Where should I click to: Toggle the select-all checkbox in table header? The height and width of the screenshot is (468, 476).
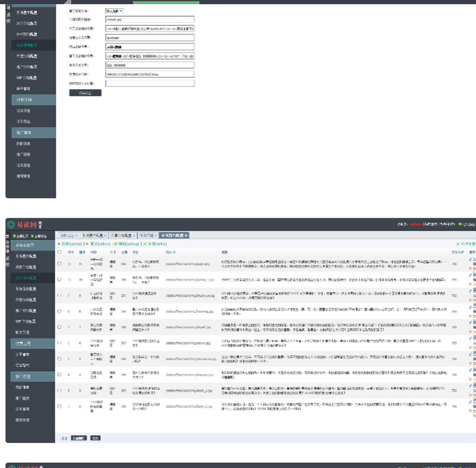click(x=59, y=252)
